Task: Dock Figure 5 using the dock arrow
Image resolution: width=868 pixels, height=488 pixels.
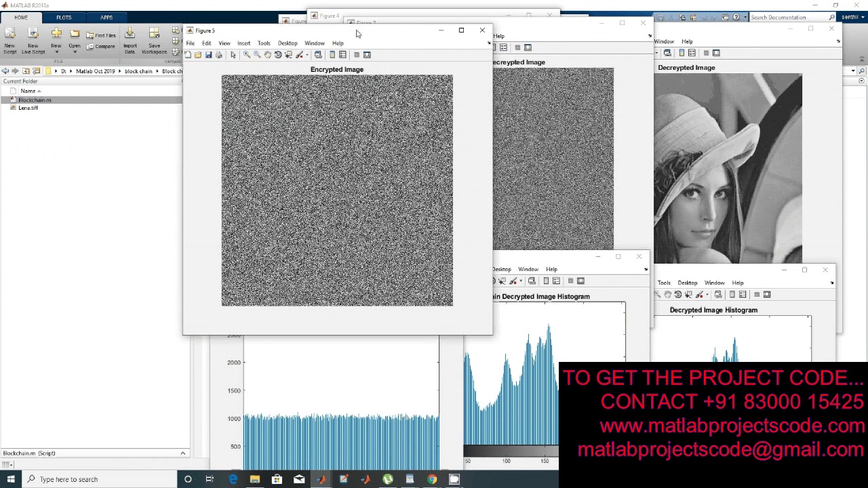Action: tap(489, 43)
